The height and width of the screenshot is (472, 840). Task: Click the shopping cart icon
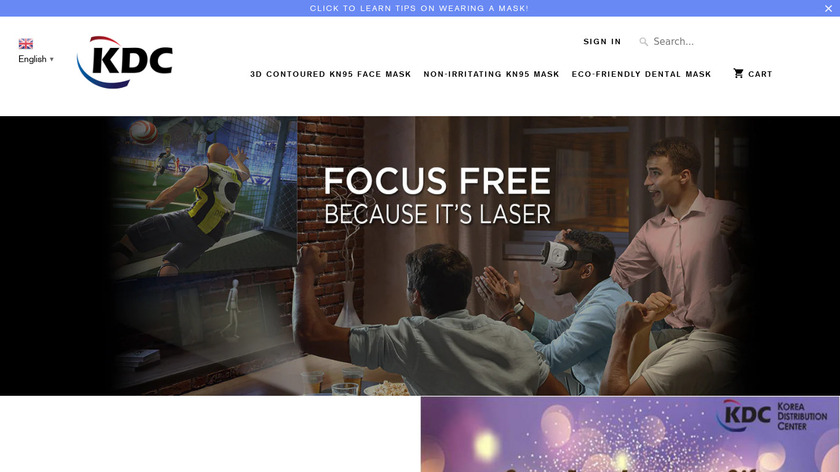[x=738, y=73]
